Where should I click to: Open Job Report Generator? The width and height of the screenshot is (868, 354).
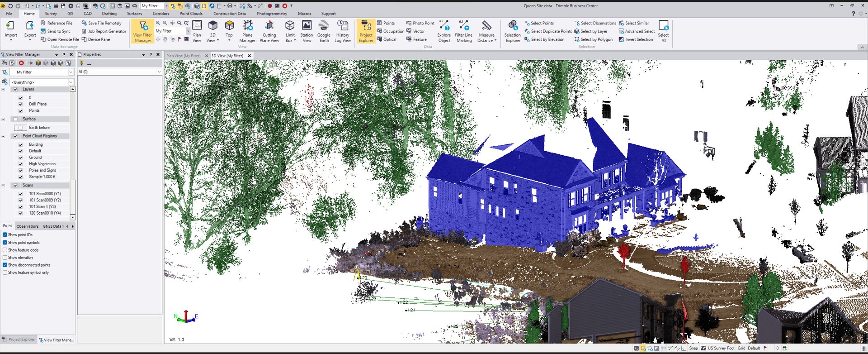click(104, 31)
